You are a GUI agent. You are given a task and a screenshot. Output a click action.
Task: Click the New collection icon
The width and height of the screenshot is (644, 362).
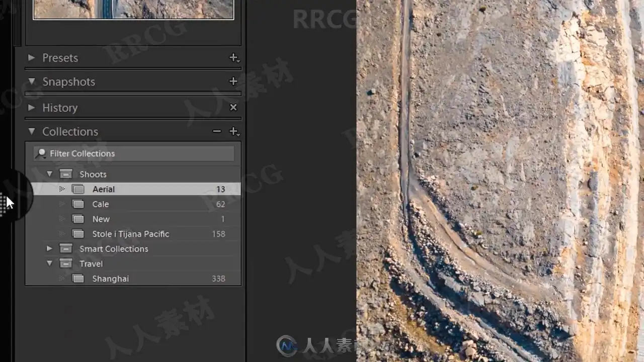pyautogui.click(x=77, y=219)
